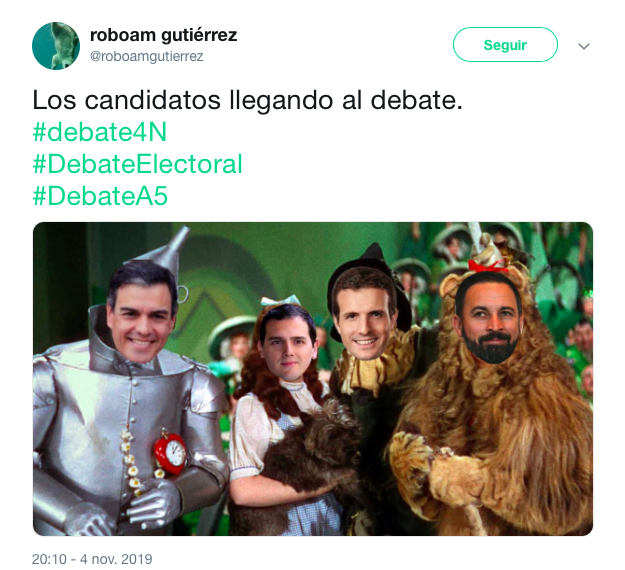The image size is (625, 570).
Task: Open the #DebateElectoral hashtag
Action: (x=138, y=164)
